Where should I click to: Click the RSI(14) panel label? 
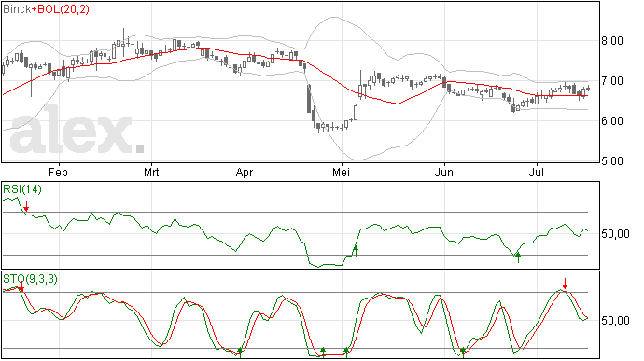tap(22, 189)
